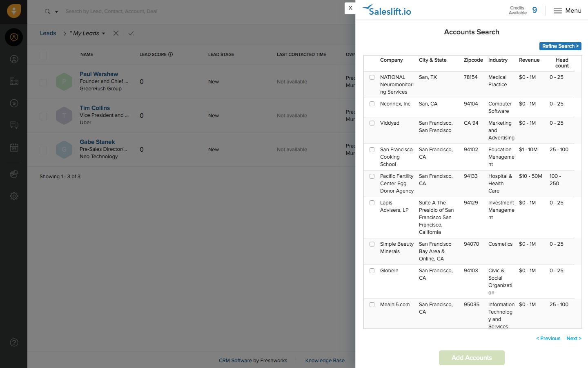588x368 pixels.
Task: Click Neo Technology company text
Action: [98, 157]
